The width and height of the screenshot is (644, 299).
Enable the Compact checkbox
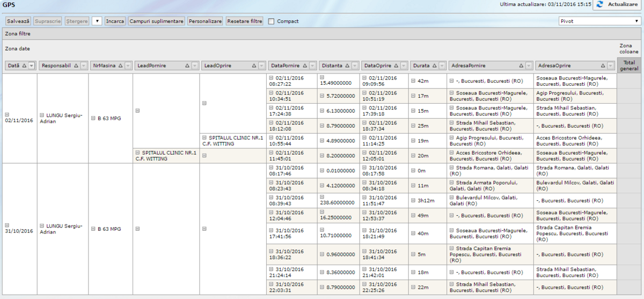coord(272,21)
